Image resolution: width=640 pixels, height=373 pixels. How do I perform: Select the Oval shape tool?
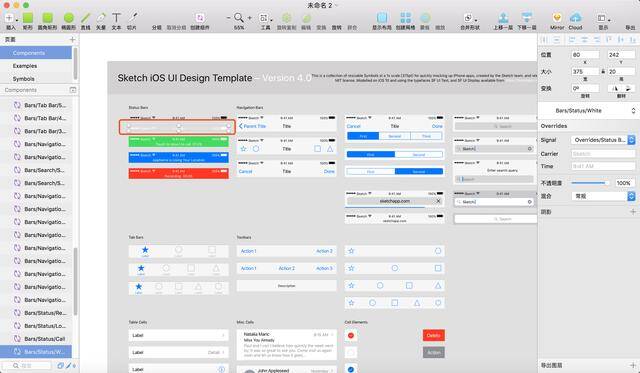coord(69,18)
